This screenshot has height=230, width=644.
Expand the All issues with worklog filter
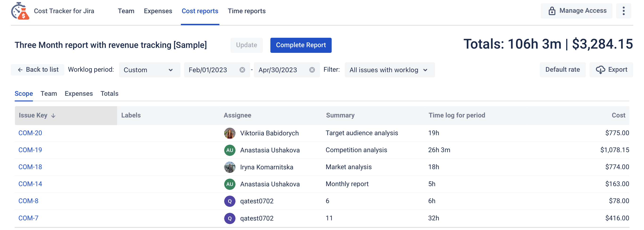coord(389,70)
